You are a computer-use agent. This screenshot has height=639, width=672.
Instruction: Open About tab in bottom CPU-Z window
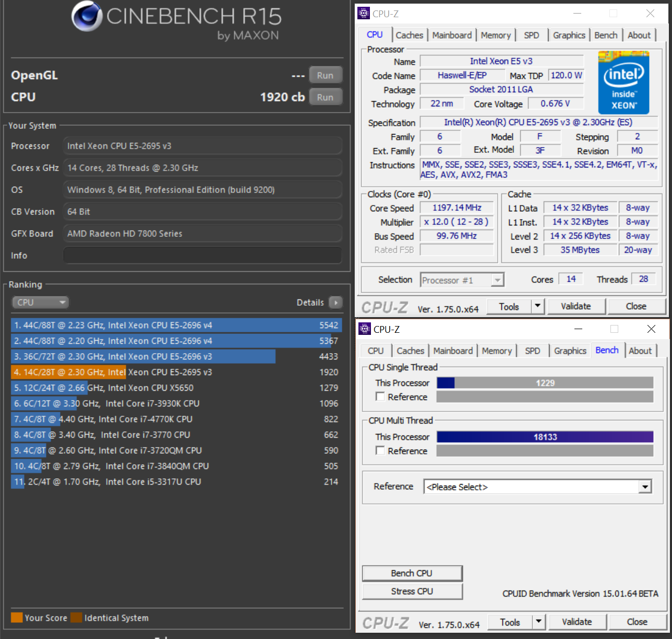(x=640, y=351)
